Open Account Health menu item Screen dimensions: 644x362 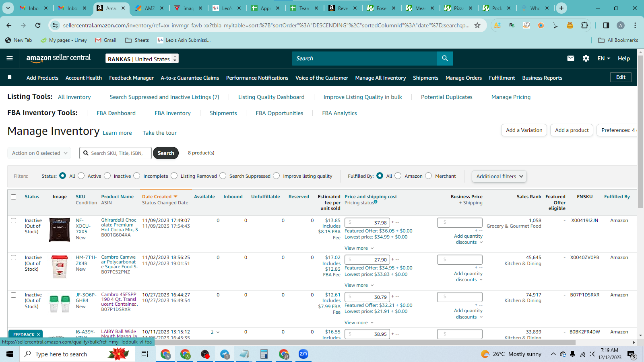tap(84, 78)
